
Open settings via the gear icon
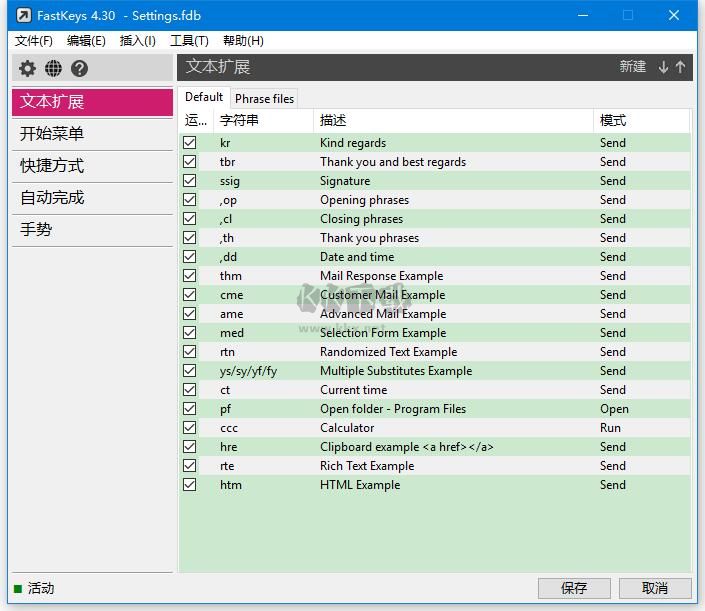coord(27,68)
